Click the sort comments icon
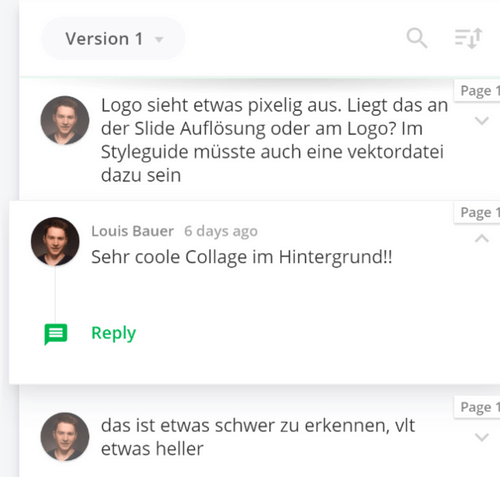The image size is (500, 477). point(469,38)
